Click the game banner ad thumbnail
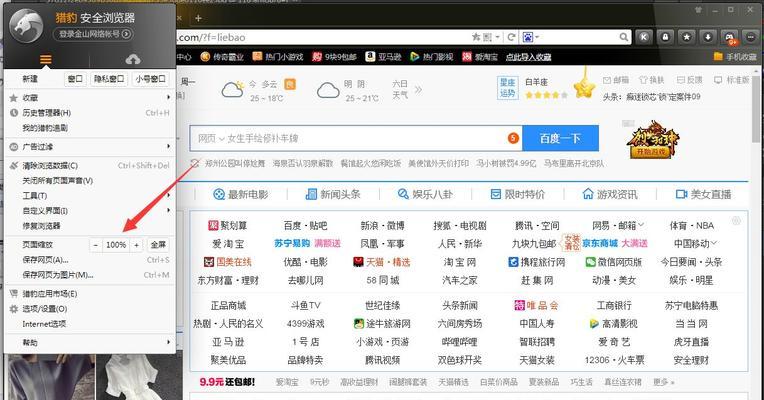764x400 pixels. (653, 140)
